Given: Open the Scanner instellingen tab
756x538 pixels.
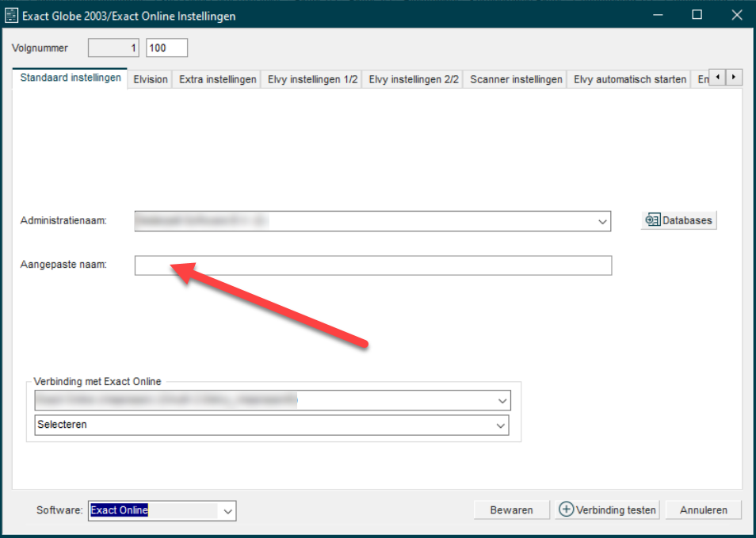Looking at the screenshot, I should point(516,79).
